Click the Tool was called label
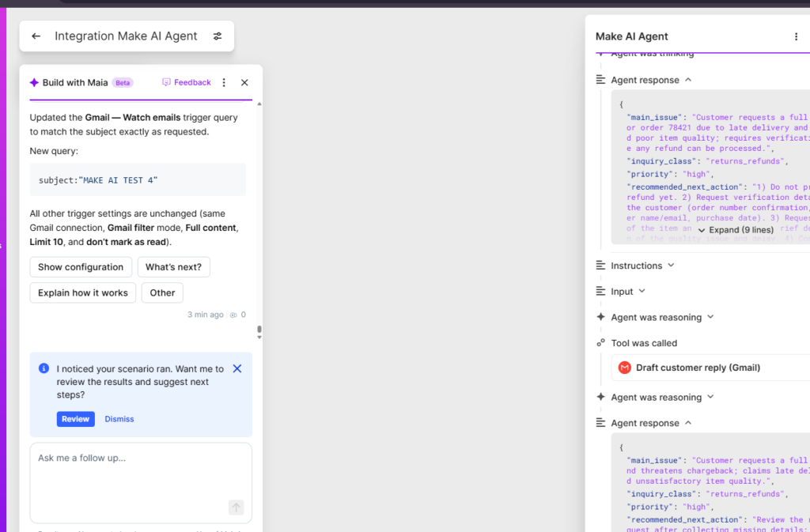The width and height of the screenshot is (810, 532). point(644,343)
